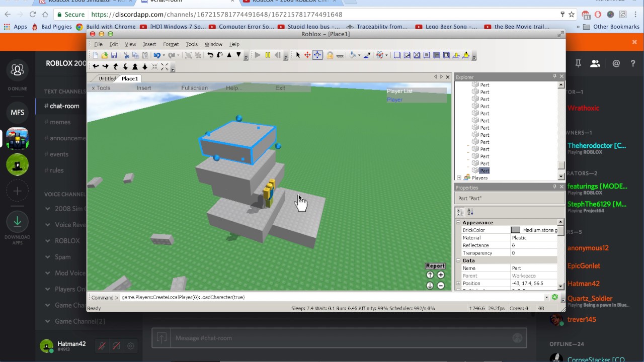Click the Open file folder icon
The width and height of the screenshot is (644, 362).
coord(105,55)
